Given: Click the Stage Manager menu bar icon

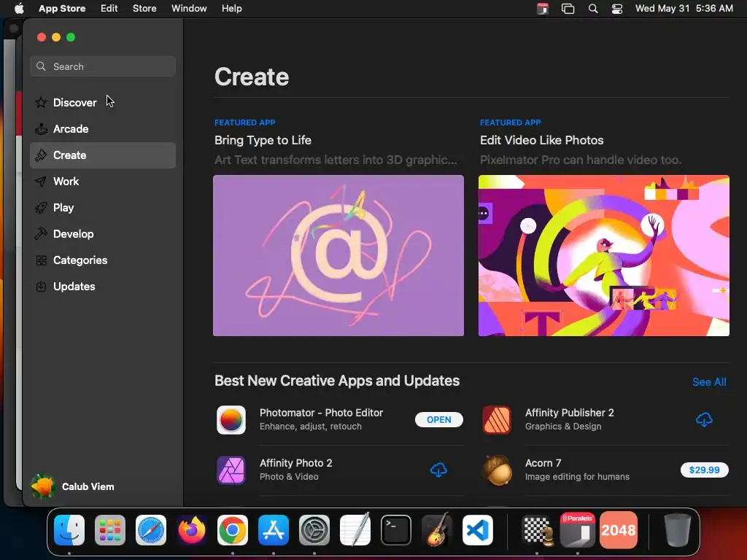Looking at the screenshot, I should click(568, 9).
